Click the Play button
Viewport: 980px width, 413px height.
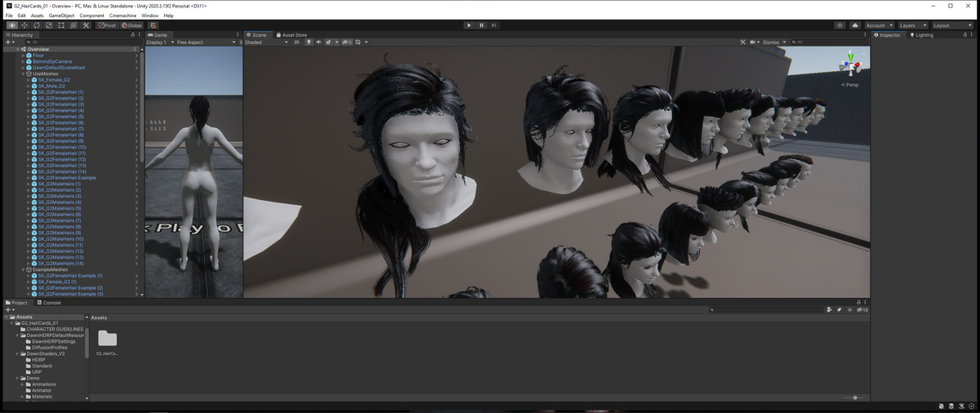[x=469, y=25]
